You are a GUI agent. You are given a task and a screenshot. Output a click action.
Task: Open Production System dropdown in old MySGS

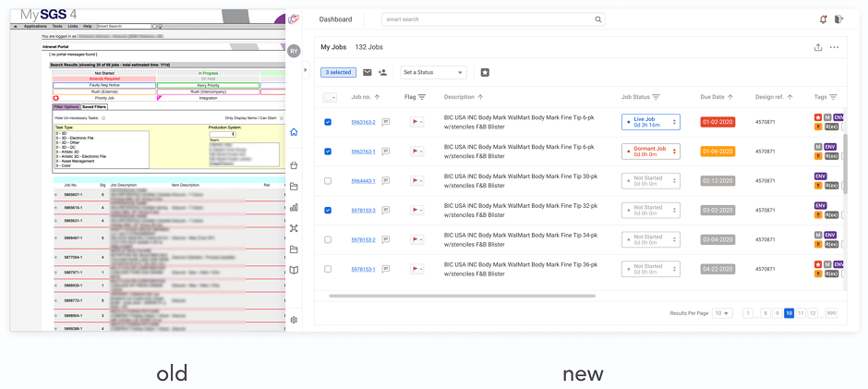223,134
